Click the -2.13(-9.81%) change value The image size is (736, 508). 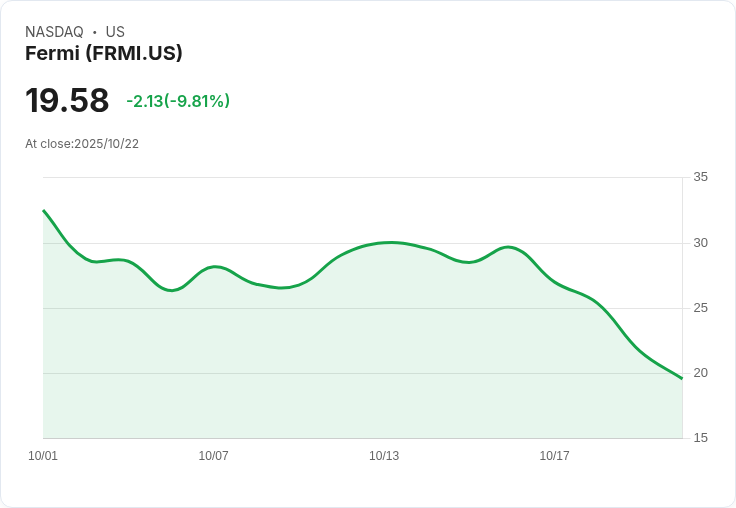coord(178,101)
